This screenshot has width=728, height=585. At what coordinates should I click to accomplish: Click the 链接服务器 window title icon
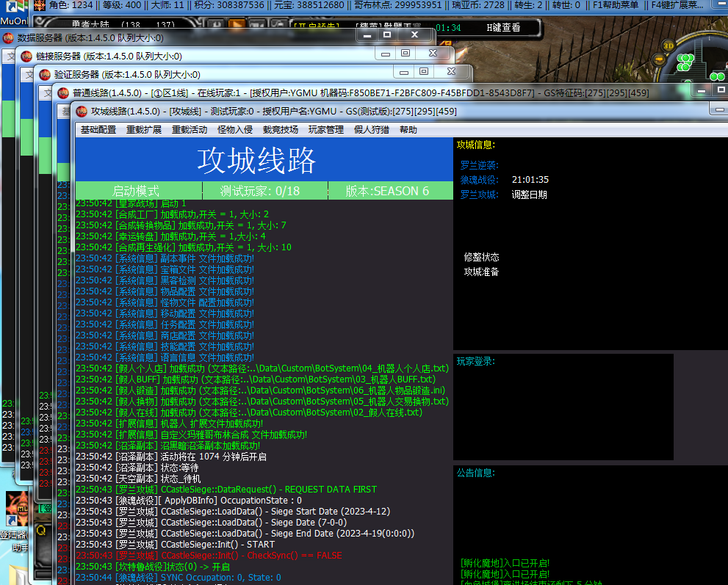point(26,56)
